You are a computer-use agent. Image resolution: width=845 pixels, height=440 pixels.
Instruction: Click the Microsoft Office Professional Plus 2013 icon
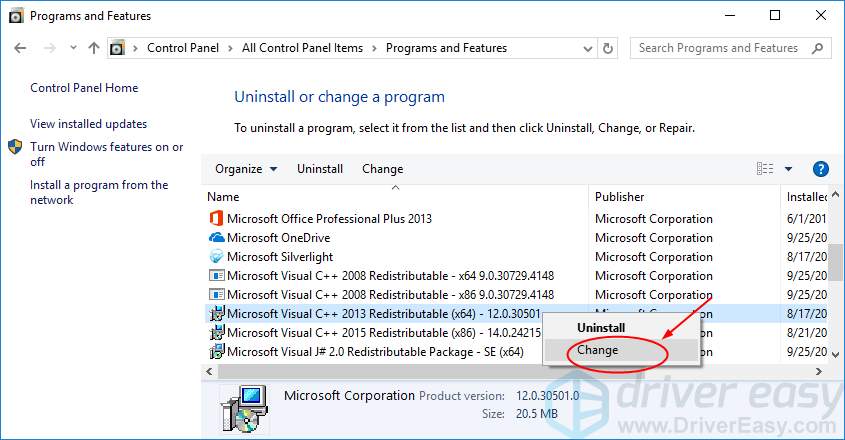coord(216,219)
